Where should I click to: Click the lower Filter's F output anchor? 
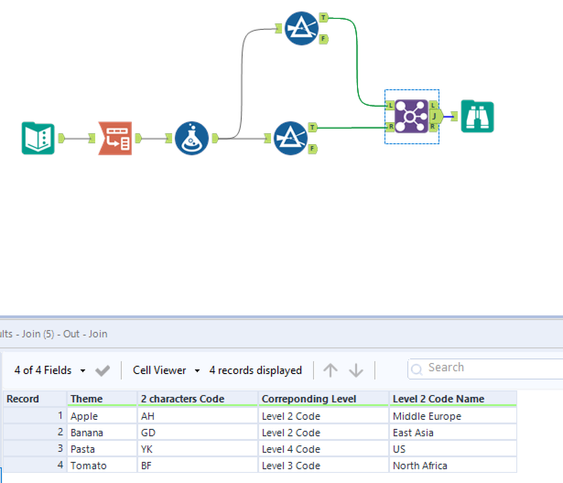(x=313, y=149)
